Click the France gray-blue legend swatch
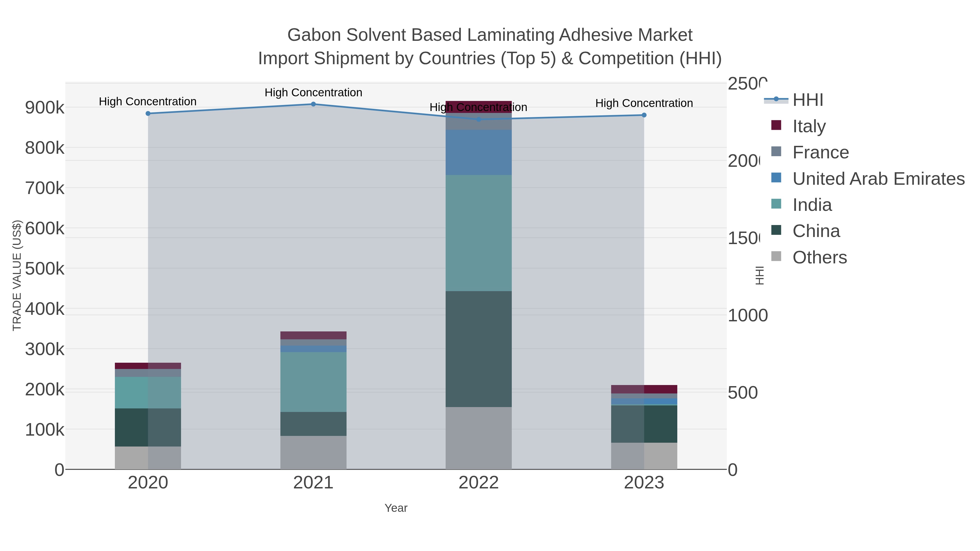 pyautogui.click(x=776, y=151)
